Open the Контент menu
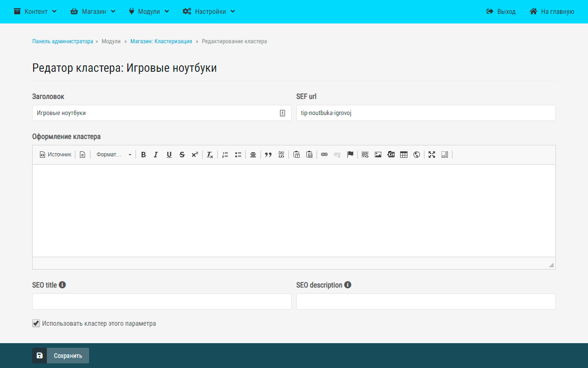 coord(35,11)
